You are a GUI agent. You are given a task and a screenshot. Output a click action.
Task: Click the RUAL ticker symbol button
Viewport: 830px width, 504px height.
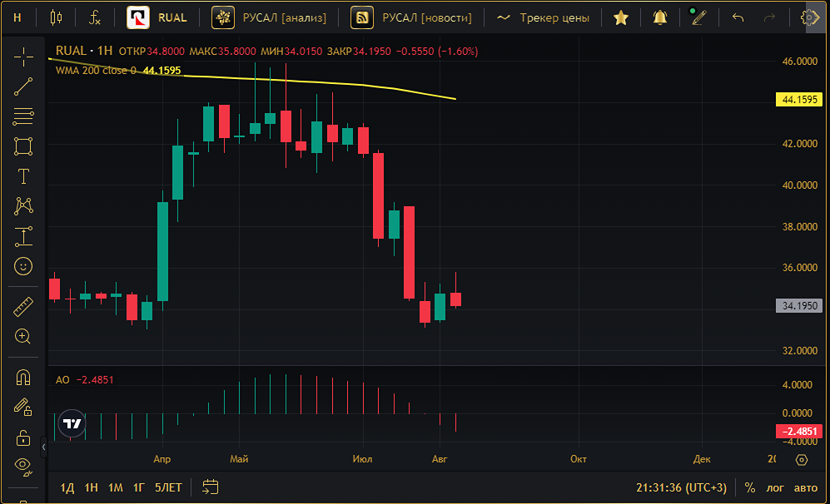(157, 17)
